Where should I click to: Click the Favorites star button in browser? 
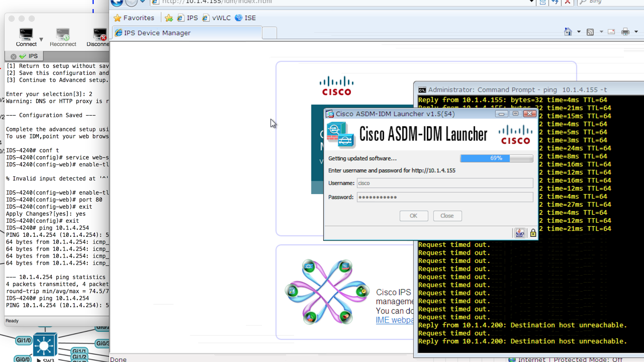click(134, 18)
